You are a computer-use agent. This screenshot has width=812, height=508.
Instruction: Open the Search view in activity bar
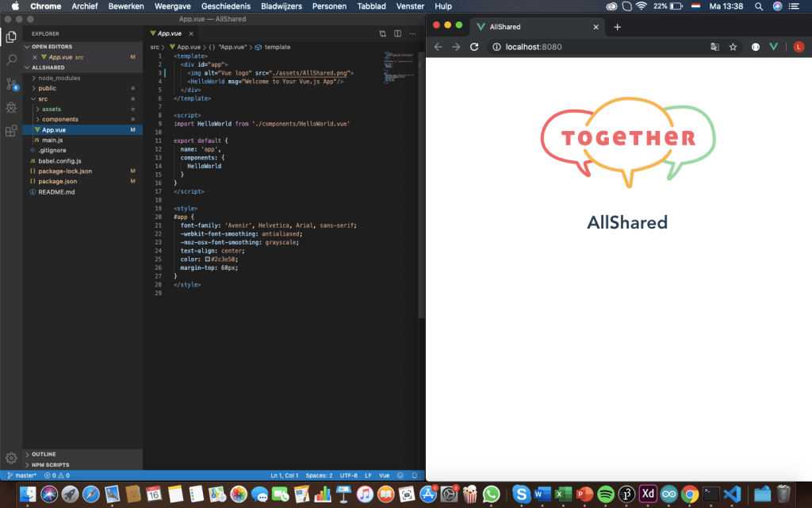[11, 60]
